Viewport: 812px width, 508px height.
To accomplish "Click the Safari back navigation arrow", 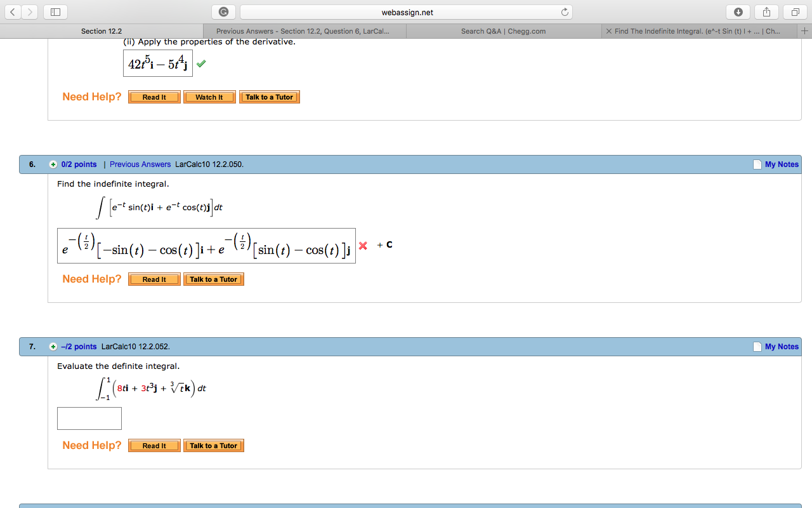I will pyautogui.click(x=12, y=11).
